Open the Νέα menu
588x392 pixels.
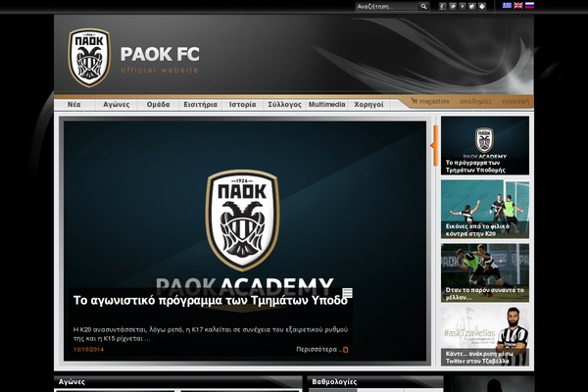(x=73, y=105)
